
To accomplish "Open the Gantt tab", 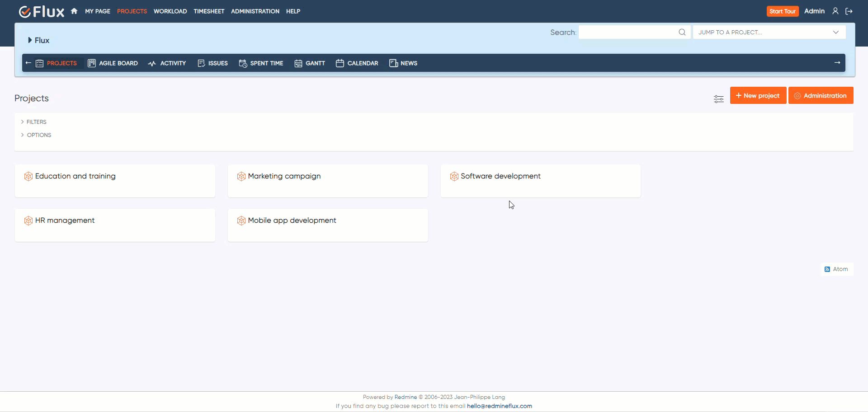I will (310, 63).
